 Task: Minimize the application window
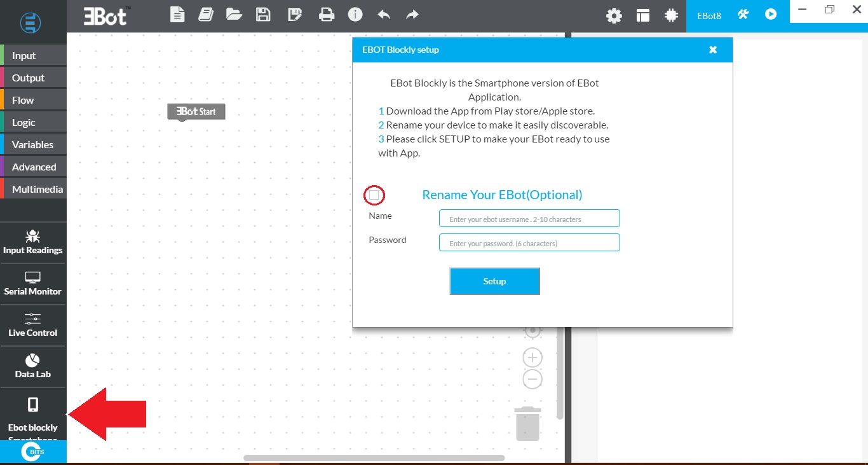tap(803, 9)
